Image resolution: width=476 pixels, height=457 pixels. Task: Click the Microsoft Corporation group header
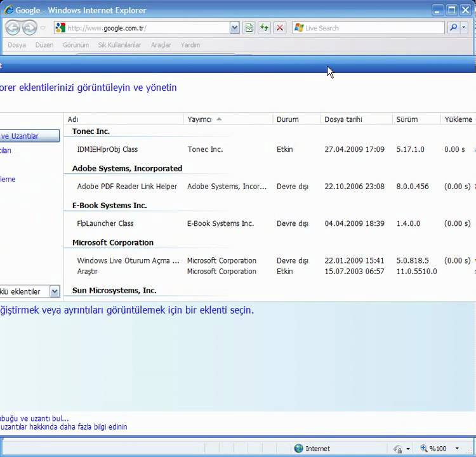click(113, 242)
